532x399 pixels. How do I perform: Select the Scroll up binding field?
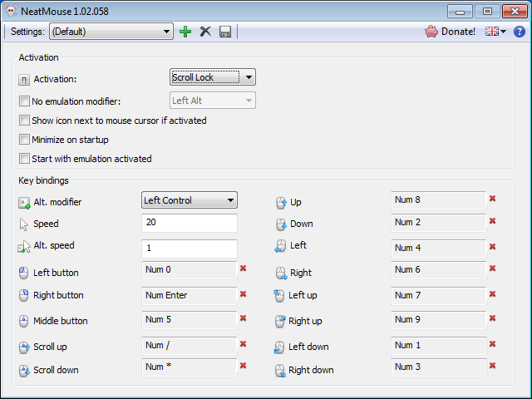[x=190, y=346]
